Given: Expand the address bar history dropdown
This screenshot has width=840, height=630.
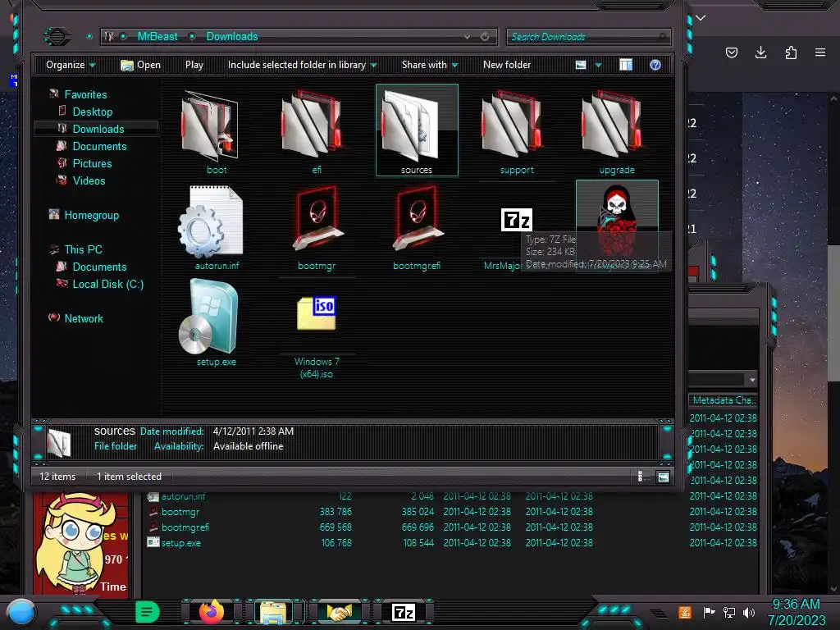Looking at the screenshot, I should (467, 36).
